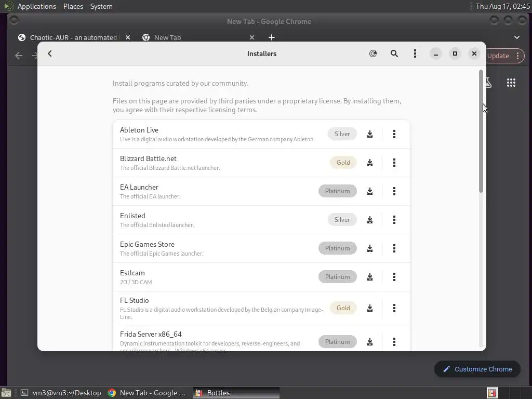The image size is (532, 399).
Task: Click Silver grade badge for Enlisted
Action: [x=342, y=220]
